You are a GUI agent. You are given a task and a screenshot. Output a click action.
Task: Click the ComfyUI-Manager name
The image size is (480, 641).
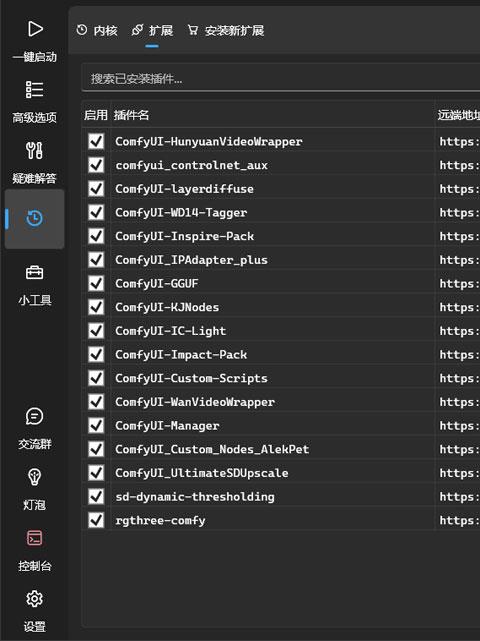pyautogui.click(x=167, y=426)
